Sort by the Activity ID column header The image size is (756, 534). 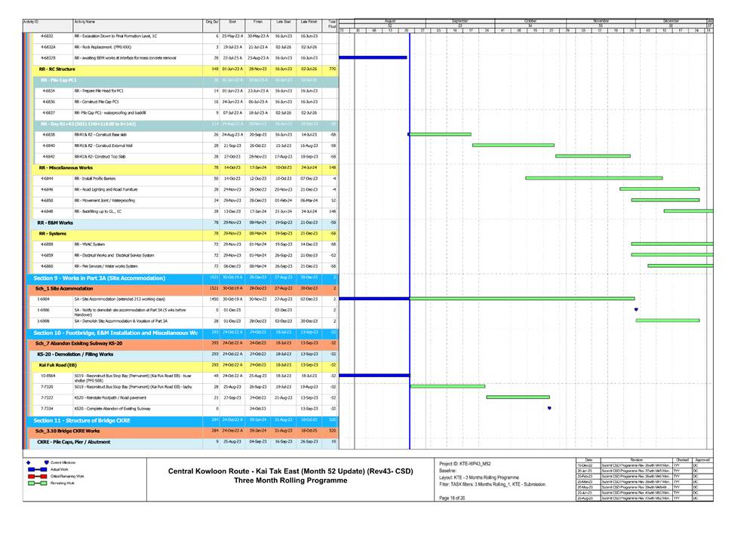(x=32, y=23)
